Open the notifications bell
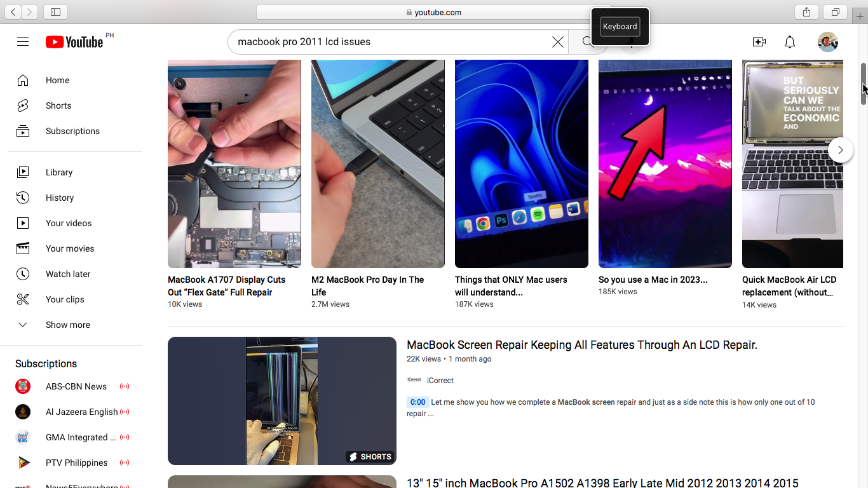Screen dimensions: 868x488 pos(789,42)
